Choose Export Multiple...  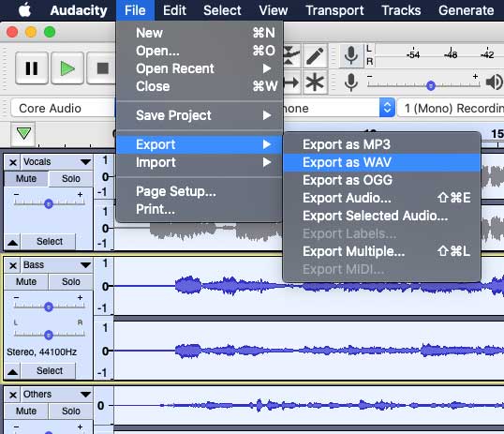point(382,251)
